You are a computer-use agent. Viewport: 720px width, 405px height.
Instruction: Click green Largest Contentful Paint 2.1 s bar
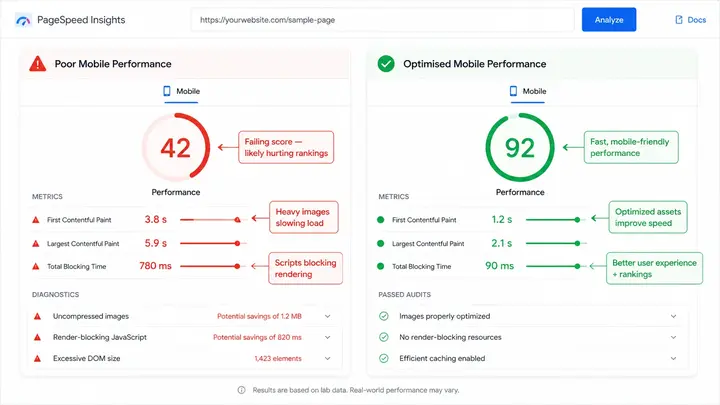click(554, 243)
